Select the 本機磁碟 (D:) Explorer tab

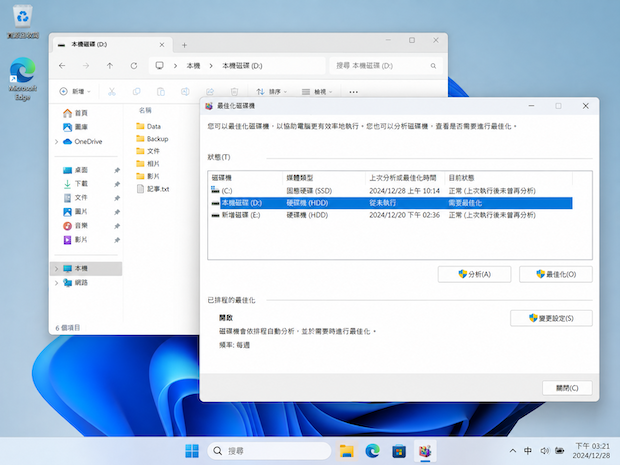[112, 45]
